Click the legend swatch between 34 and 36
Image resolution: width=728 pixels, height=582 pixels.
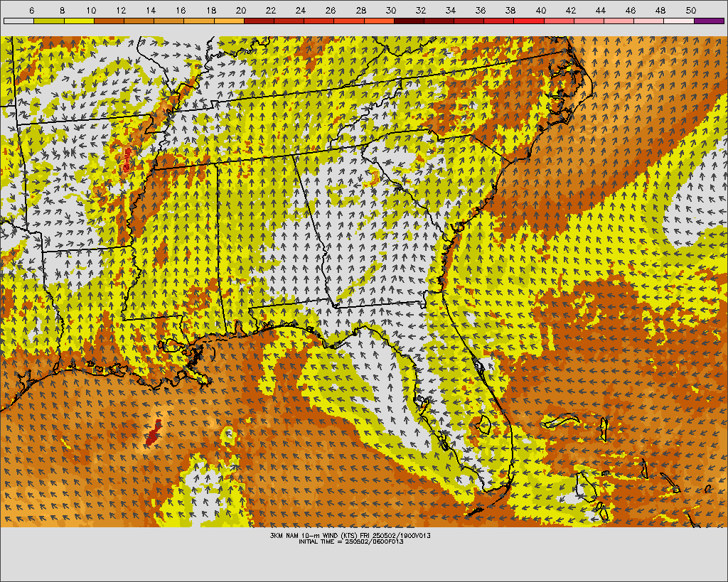[469, 21]
